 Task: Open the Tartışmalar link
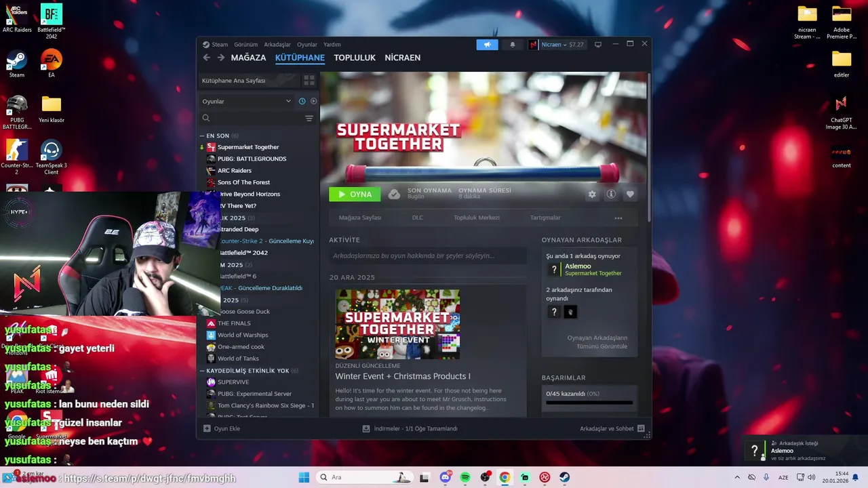(x=545, y=218)
